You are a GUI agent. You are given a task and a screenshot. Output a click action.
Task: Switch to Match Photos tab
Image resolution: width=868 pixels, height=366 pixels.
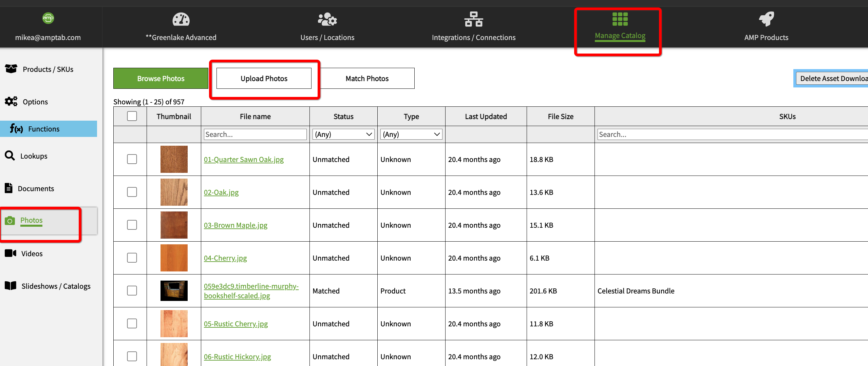click(x=367, y=78)
